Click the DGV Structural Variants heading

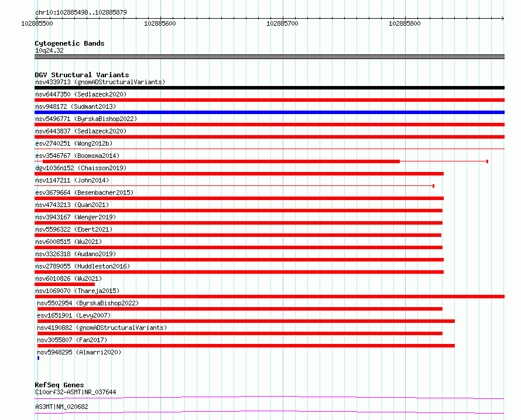point(82,75)
